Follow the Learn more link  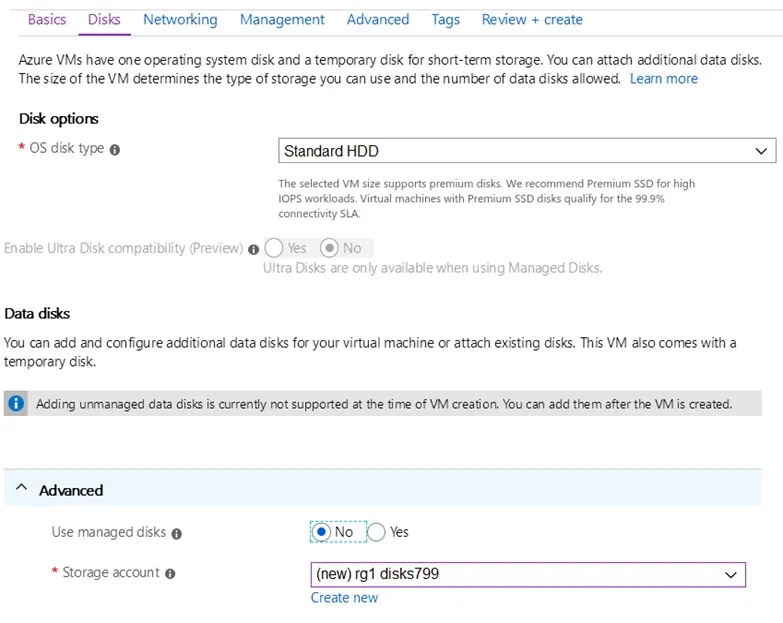point(664,79)
